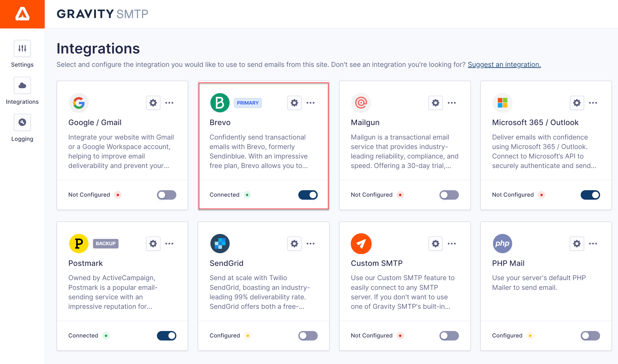618x364 pixels.
Task: Open Postmark gear settings
Action: point(153,244)
